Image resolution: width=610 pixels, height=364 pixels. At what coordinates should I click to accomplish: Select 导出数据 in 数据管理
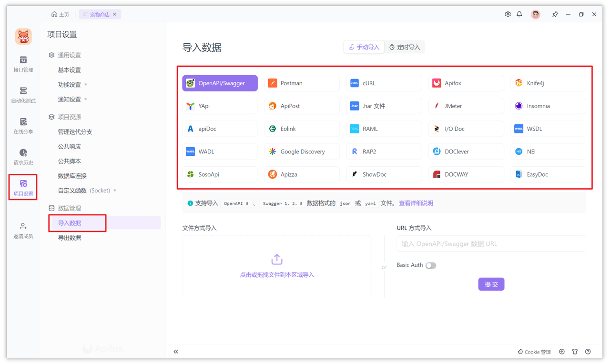tap(70, 238)
